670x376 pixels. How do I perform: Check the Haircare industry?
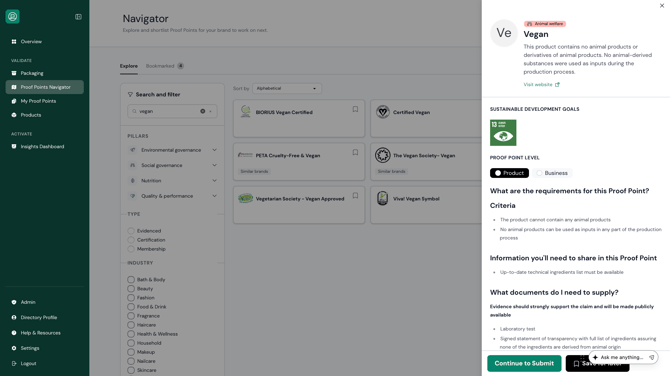(131, 325)
